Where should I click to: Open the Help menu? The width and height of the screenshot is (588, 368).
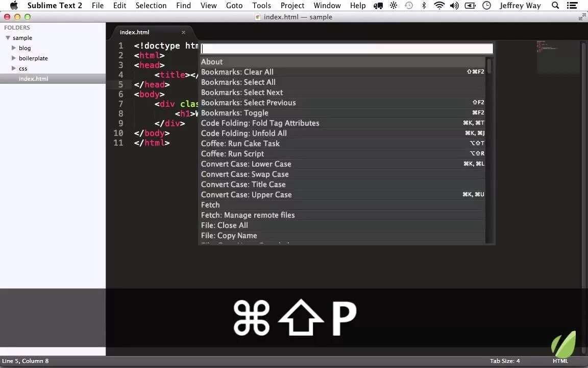(358, 5)
